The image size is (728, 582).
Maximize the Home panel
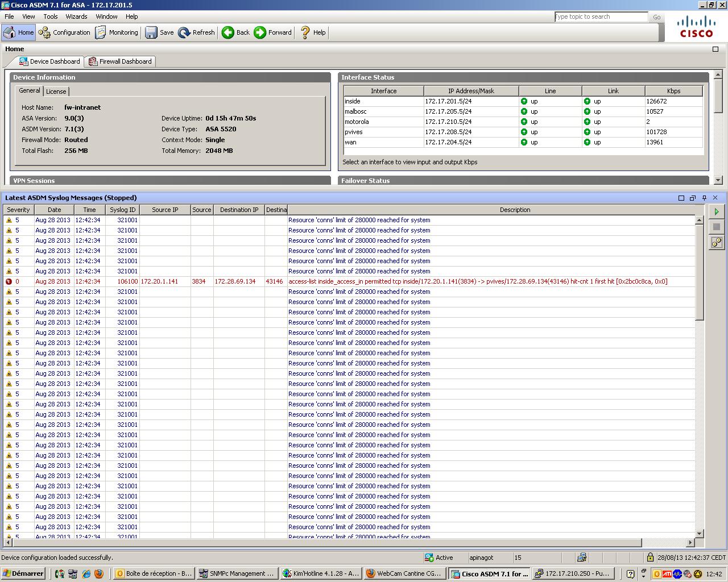click(x=715, y=49)
